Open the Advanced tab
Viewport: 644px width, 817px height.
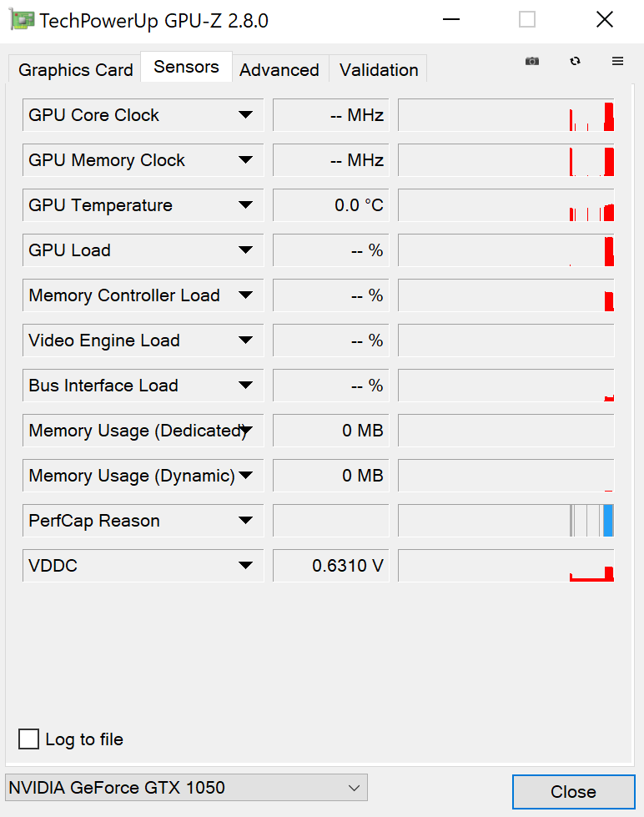[x=279, y=70]
